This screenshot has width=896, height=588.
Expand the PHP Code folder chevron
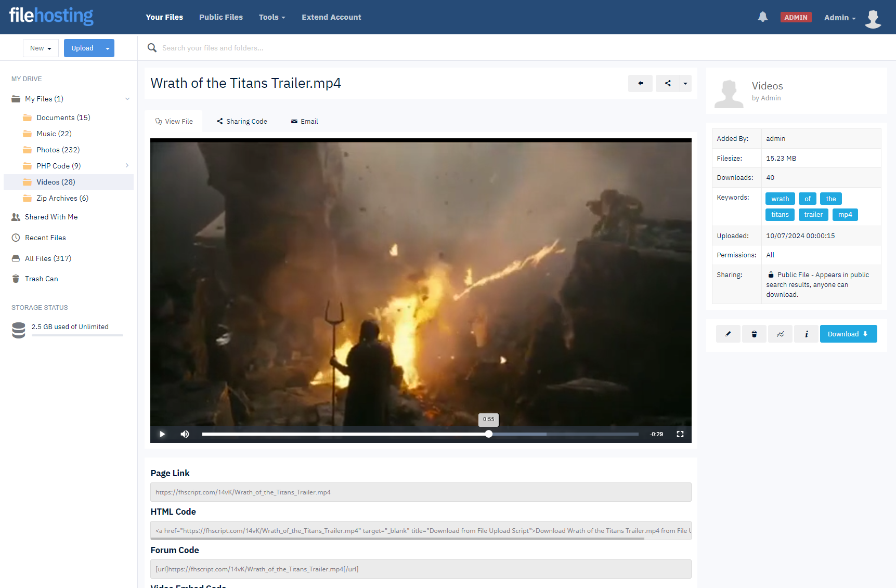(127, 166)
